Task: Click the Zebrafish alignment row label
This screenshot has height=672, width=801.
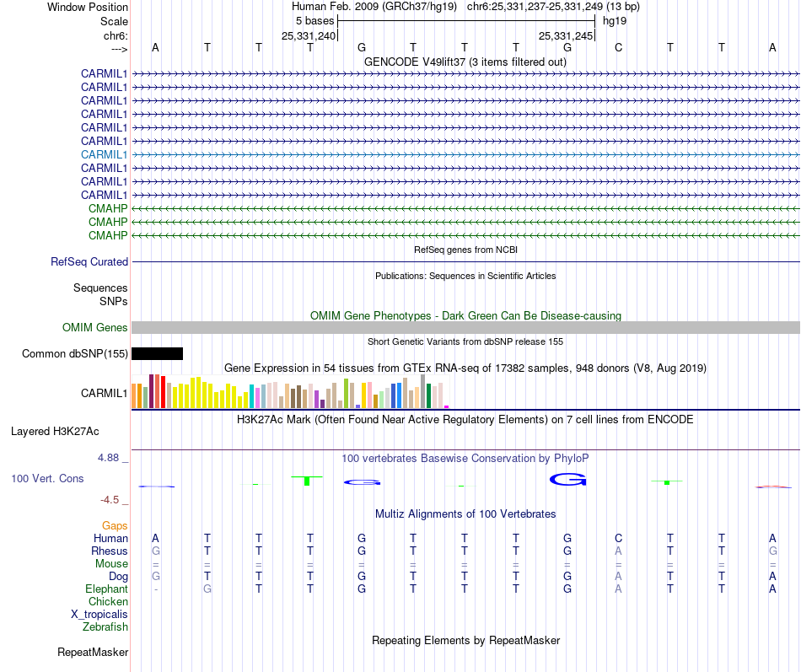Action: point(105,626)
